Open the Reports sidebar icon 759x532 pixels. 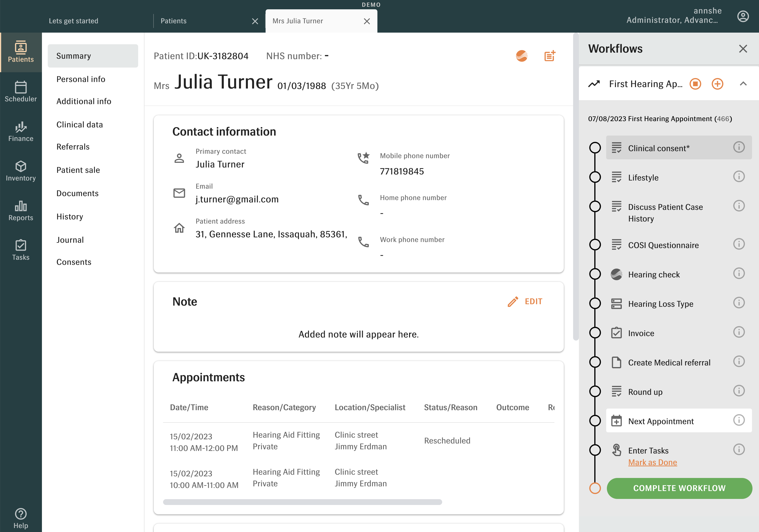21,211
